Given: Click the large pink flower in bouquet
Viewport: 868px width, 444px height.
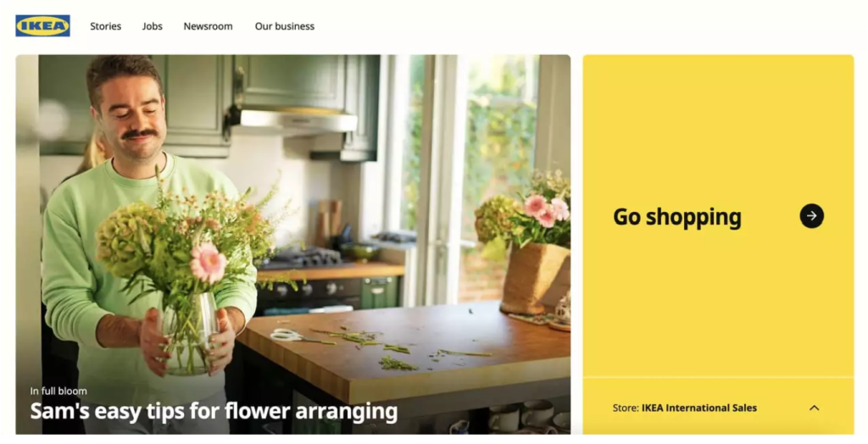Looking at the screenshot, I should click(209, 263).
